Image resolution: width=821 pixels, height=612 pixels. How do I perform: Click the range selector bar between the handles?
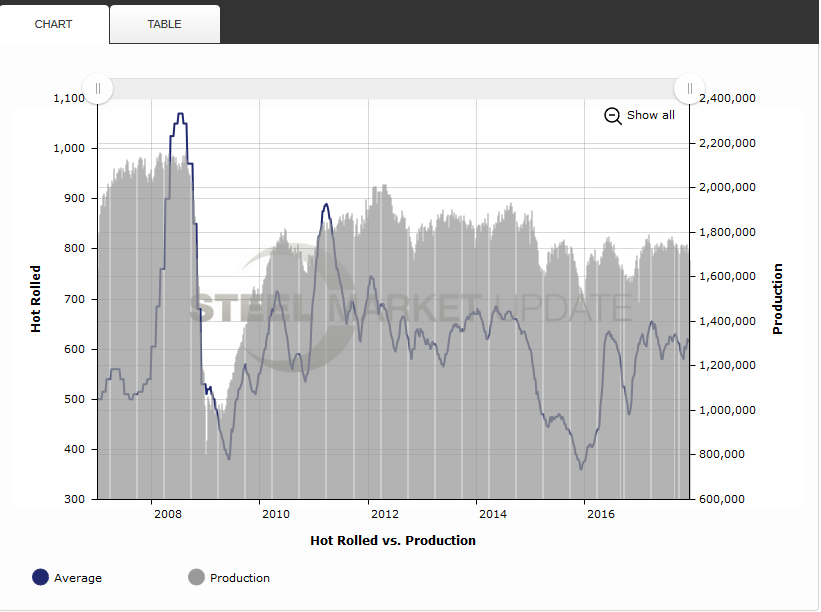pyautogui.click(x=394, y=89)
